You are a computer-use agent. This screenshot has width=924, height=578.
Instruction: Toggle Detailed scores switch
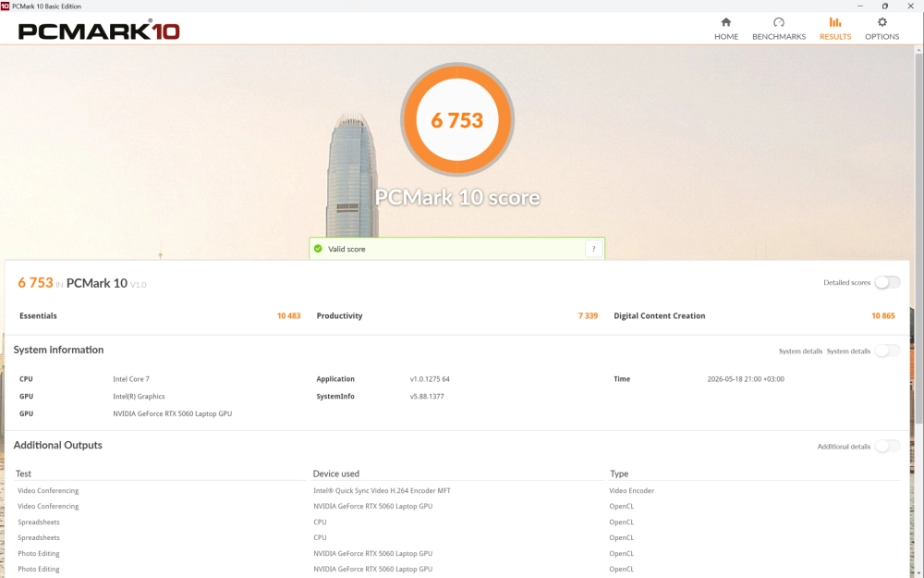(x=887, y=282)
